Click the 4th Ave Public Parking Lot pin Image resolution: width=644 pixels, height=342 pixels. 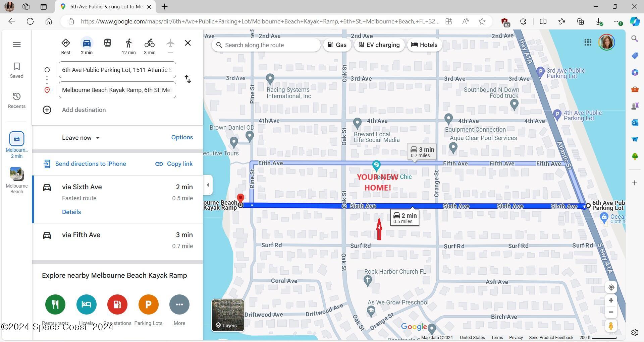557,115
